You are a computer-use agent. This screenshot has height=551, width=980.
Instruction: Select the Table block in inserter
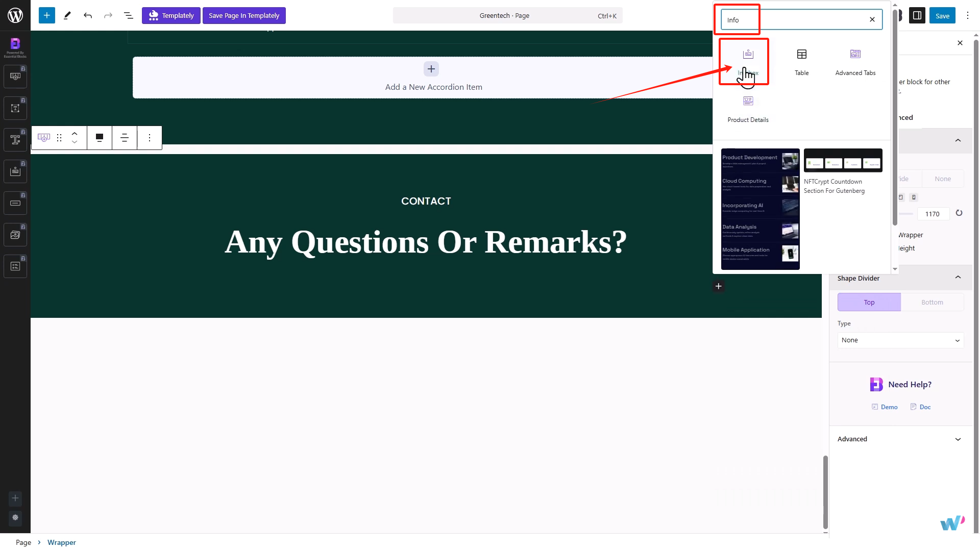pyautogui.click(x=801, y=61)
